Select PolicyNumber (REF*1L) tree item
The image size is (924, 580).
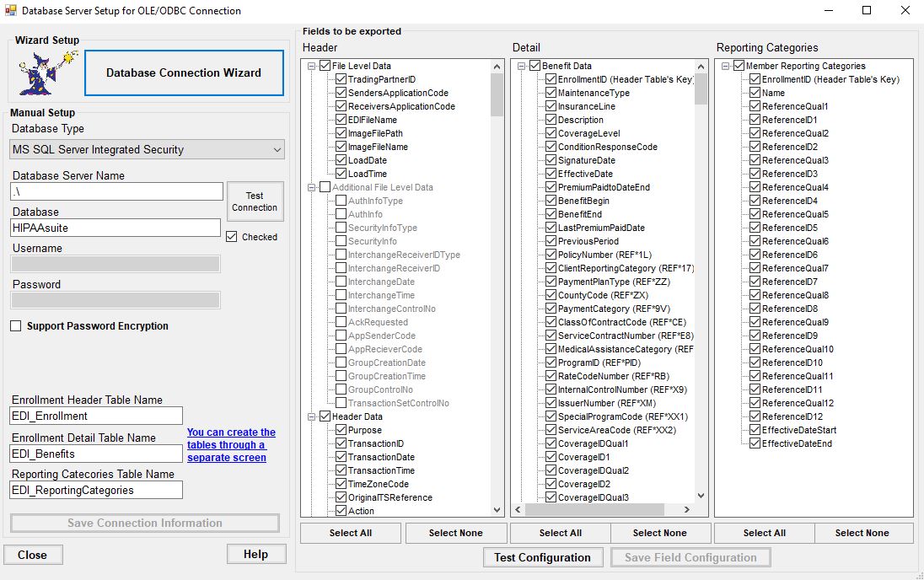click(x=604, y=255)
